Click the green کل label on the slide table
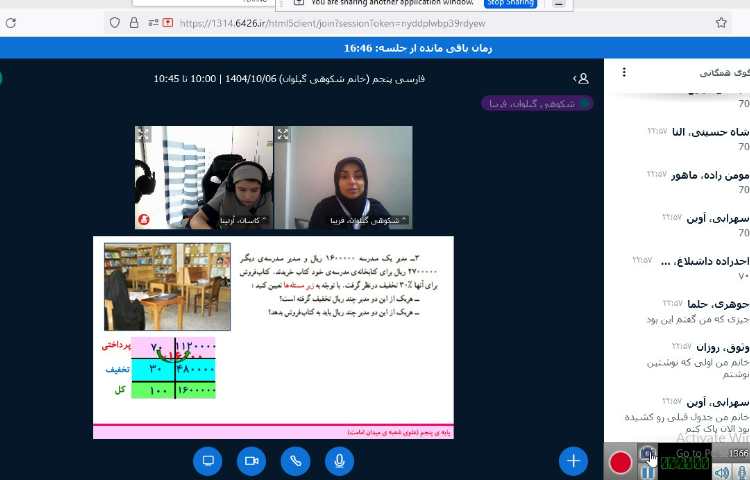 (120, 389)
